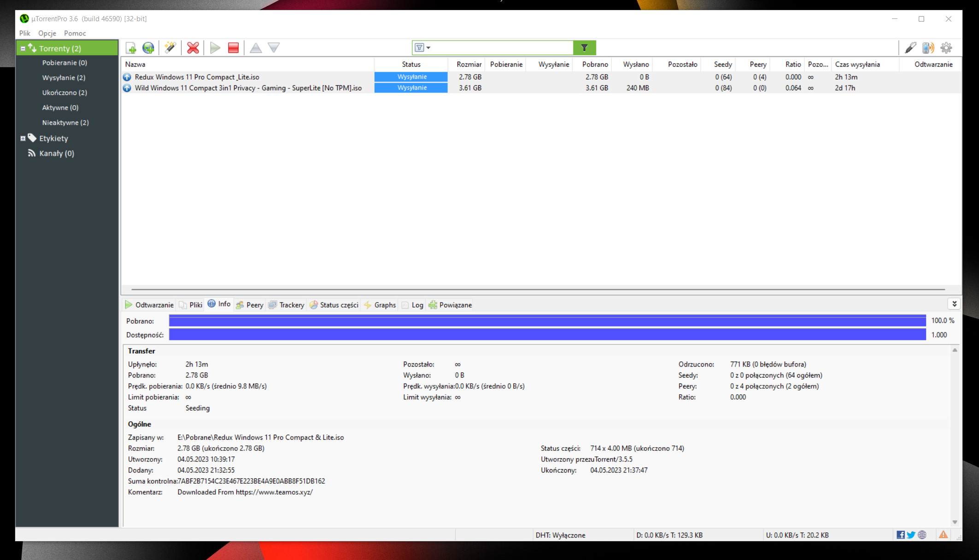This screenshot has width=979, height=560.
Task: Expand the Etykiety tree node
Action: (x=23, y=138)
